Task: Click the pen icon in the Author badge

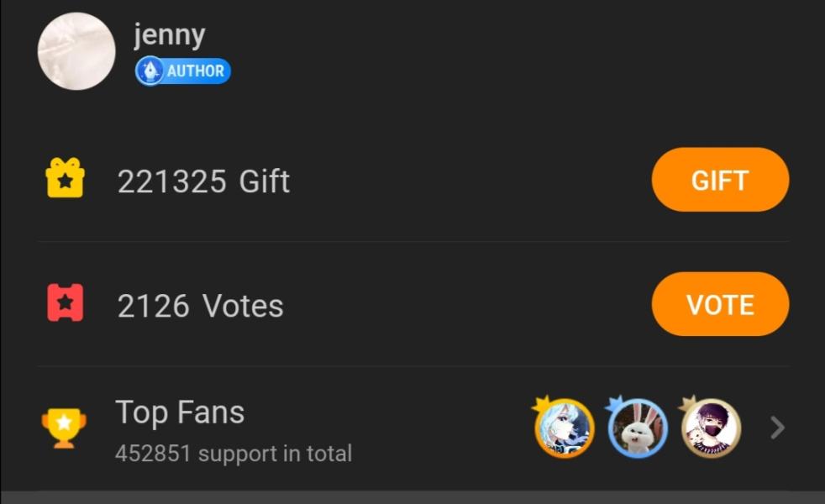Action: coord(150,71)
